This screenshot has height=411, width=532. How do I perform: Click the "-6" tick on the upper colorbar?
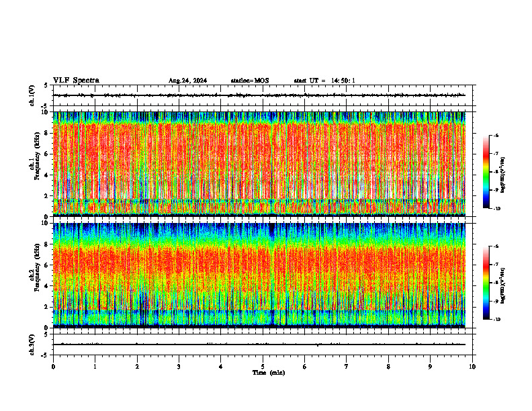click(x=496, y=135)
